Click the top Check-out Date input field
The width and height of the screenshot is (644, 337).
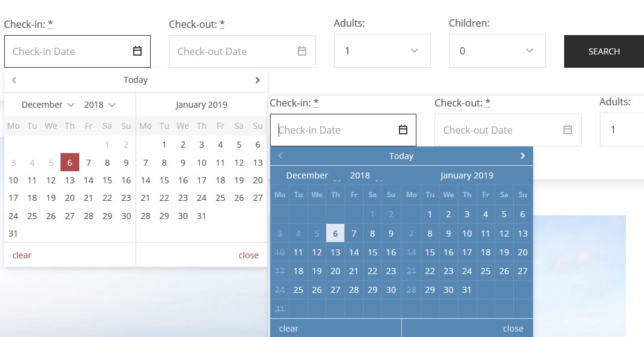click(x=242, y=51)
